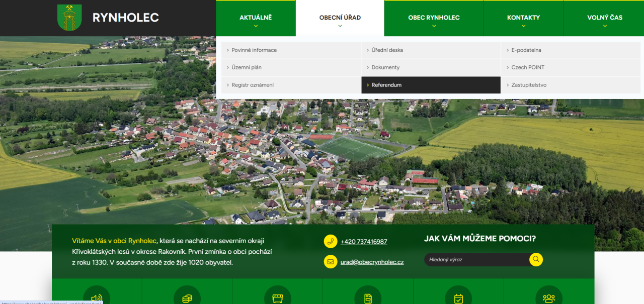Expand the Obec Rynholec menu
The height and width of the screenshot is (304, 644).
tap(434, 18)
